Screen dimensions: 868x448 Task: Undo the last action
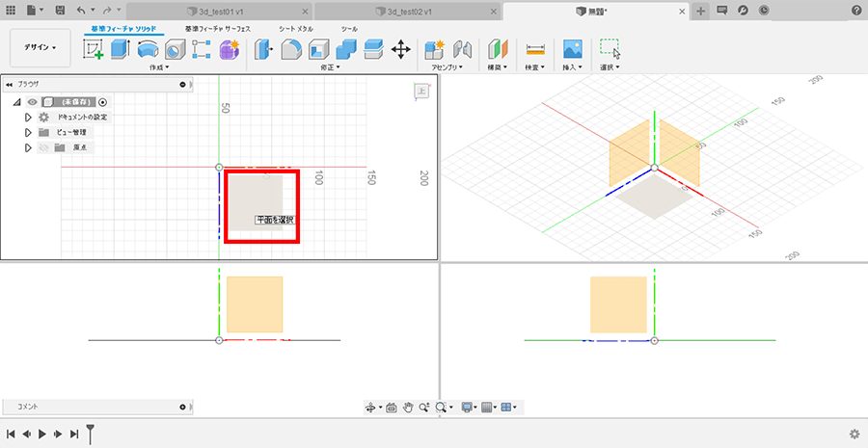tap(81, 11)
